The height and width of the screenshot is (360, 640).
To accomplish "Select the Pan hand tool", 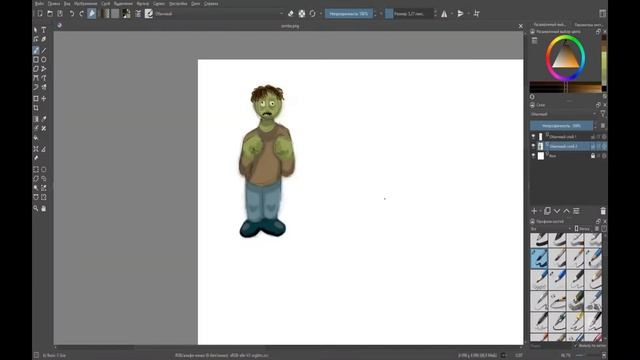I will point(44,208).
